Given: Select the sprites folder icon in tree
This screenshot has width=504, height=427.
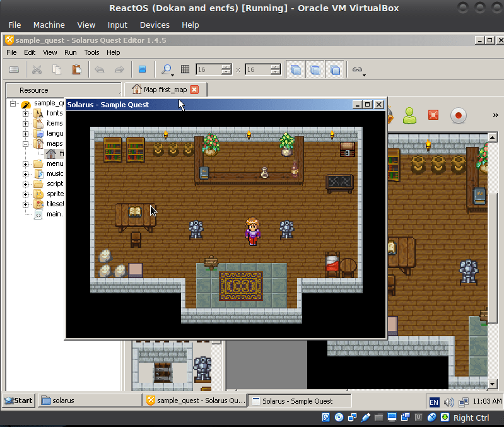Looking at the screenshot, I should [x=38, y=194].
